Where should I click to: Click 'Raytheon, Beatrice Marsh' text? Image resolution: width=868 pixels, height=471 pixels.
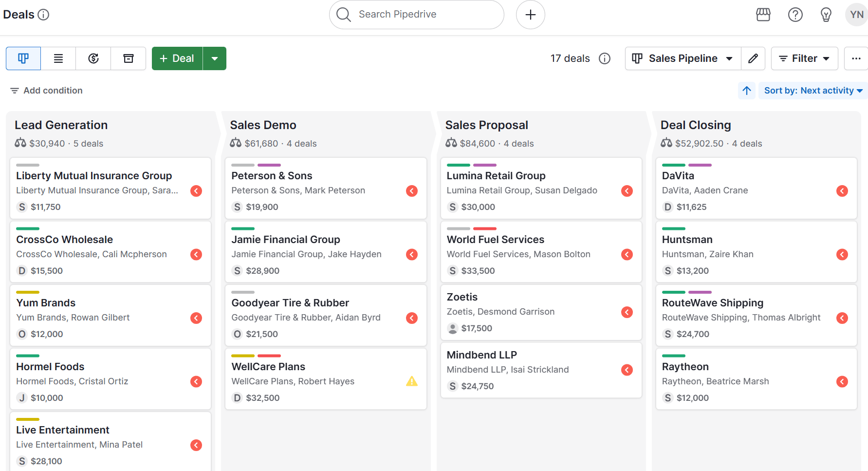(x=716, y=381)
